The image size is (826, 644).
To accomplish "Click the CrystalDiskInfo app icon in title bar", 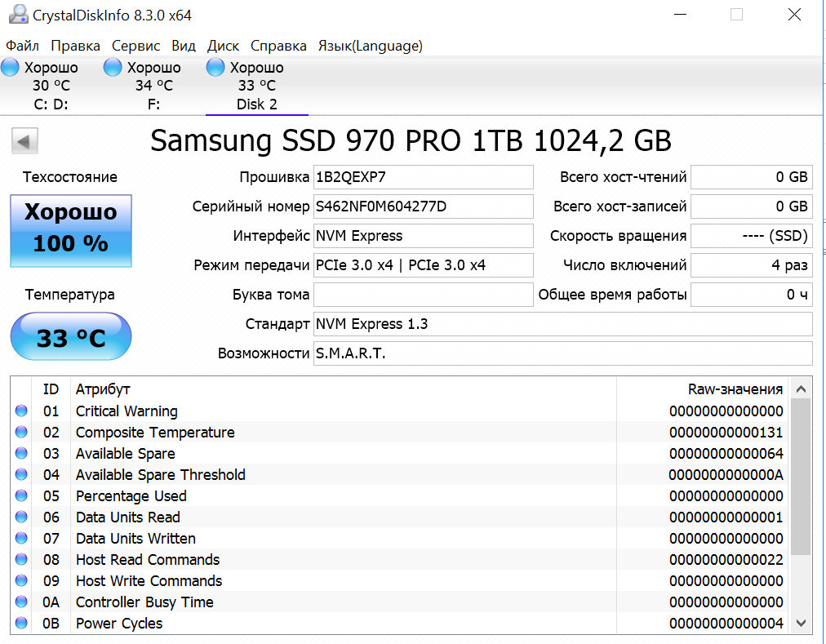I will pyautogui.click(x=15, y=15).
